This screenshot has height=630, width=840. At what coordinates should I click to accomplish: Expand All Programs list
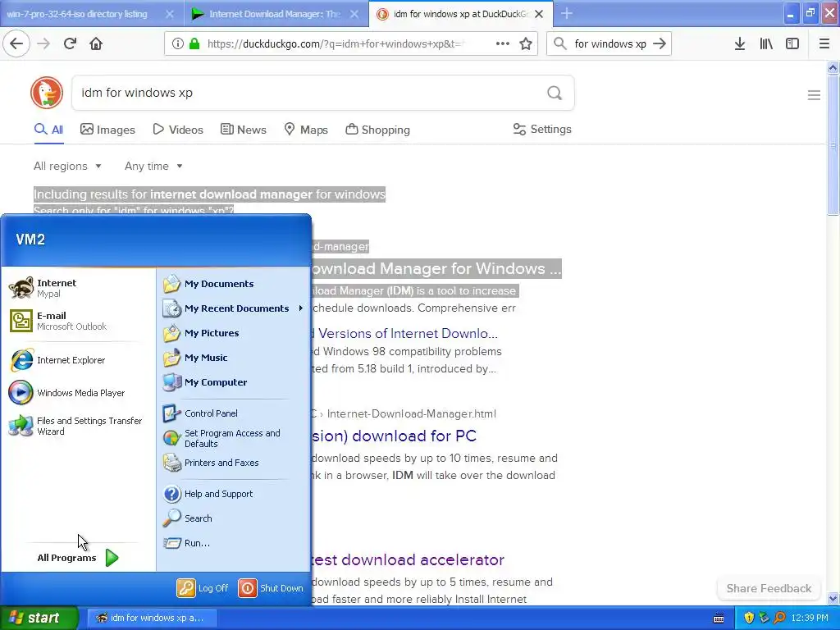click(x=78, y=558)
